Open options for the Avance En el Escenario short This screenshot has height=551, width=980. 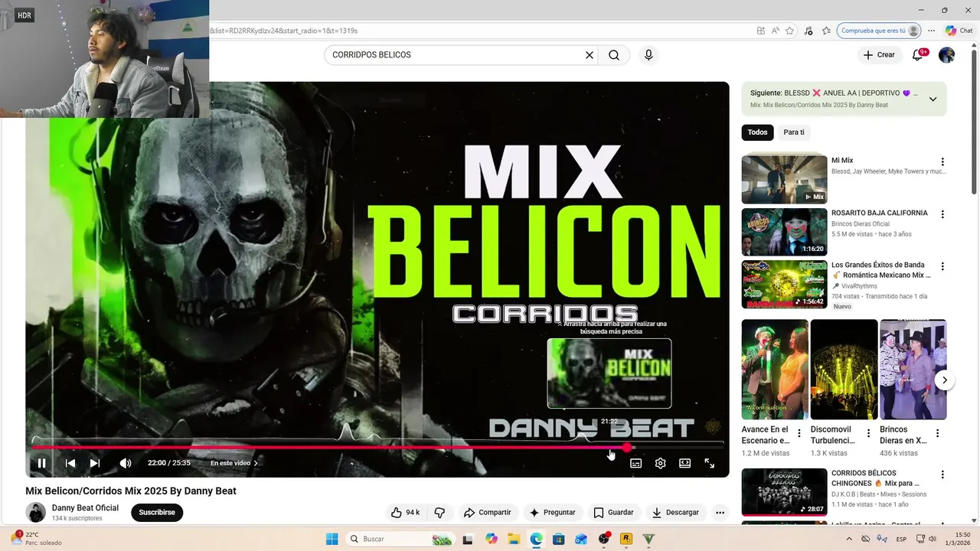[799, 433]
